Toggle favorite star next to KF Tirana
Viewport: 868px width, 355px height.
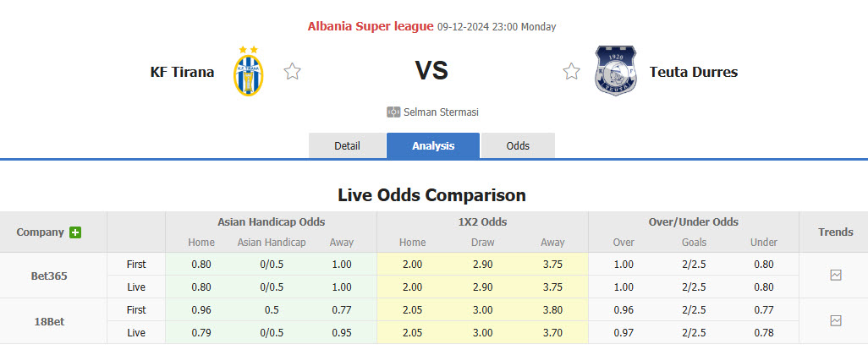(x=292, y=72)
